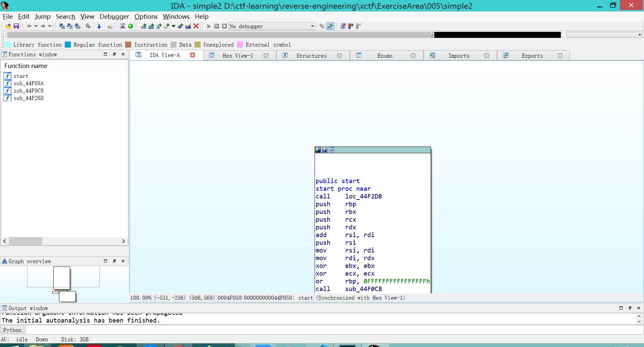Select function sub_44F0C8 in Functions window

[x=29, y=91]
